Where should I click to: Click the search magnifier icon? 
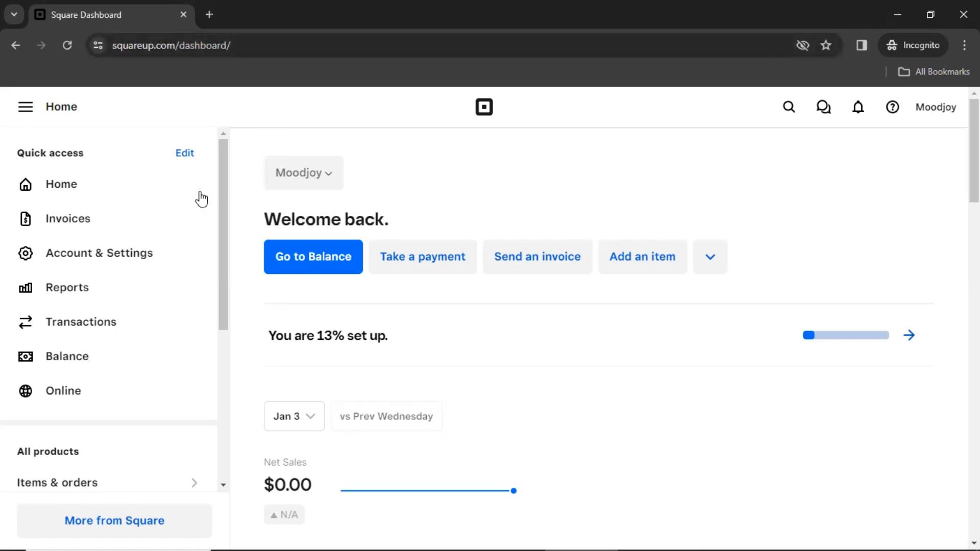point(789,107)
